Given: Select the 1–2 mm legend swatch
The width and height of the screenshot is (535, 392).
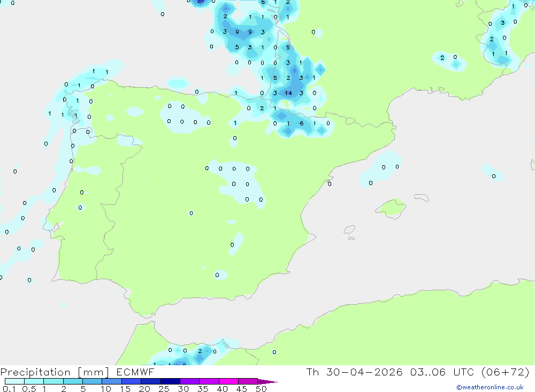Looking at the screenshot, I should pos(53,381).
